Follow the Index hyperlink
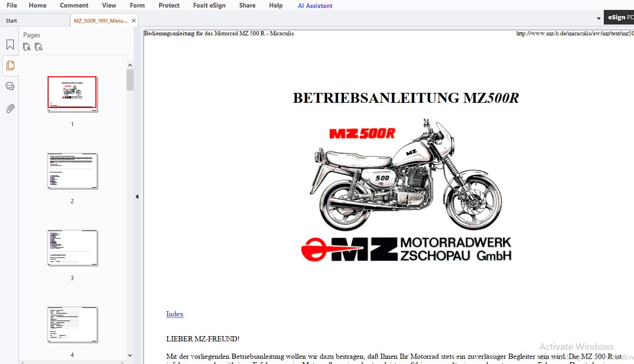 tap(175, 314)
